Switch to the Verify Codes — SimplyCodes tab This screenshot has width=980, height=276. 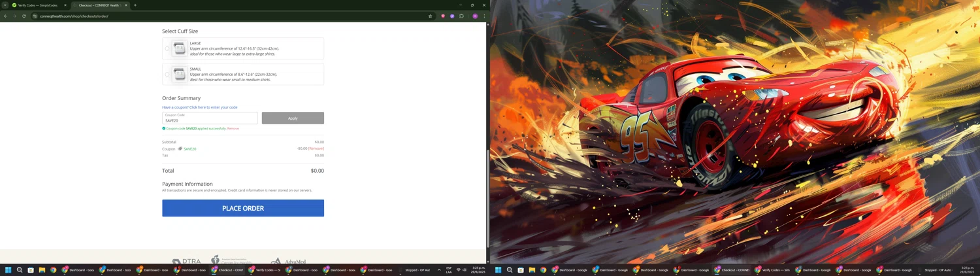point(39,5)
